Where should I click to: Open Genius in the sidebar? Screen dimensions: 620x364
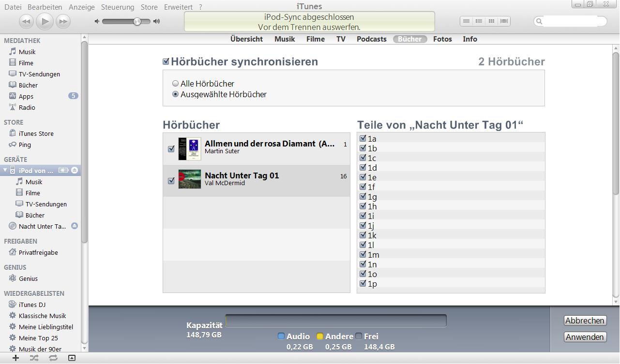coord(28,278)
